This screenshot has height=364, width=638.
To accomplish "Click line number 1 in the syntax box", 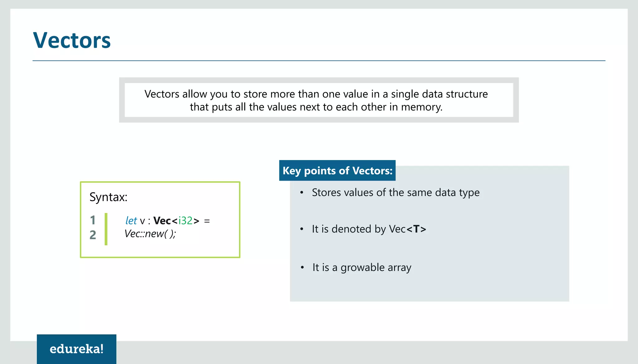I will tap(93, 220).
